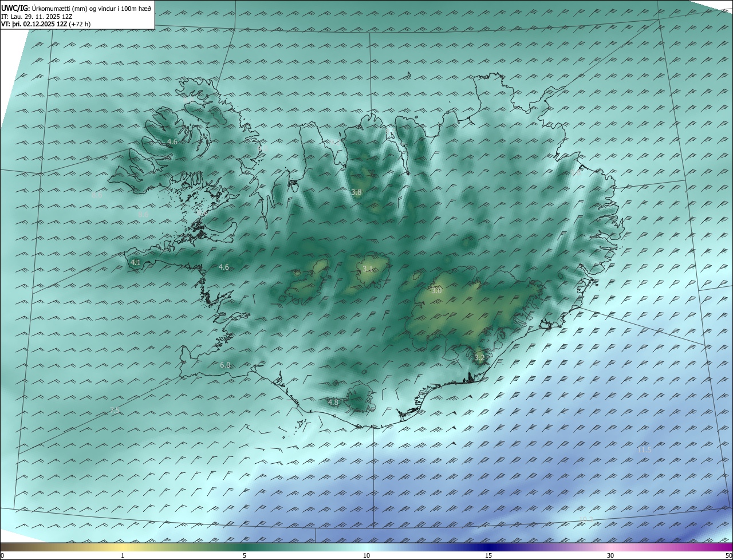This screenshot has width=733, height=560.
Task: Click the 30 tick label on color scale
Action: (610, 555)
